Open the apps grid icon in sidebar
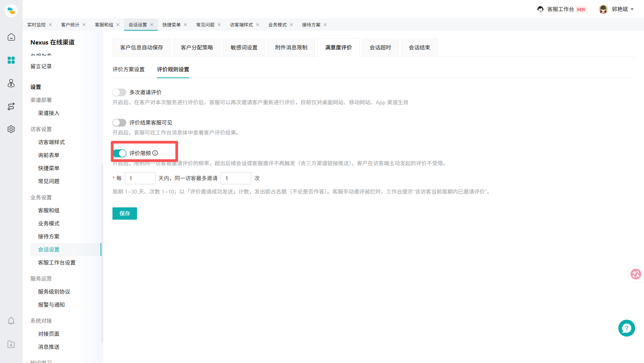 click(x=11, y=60)
